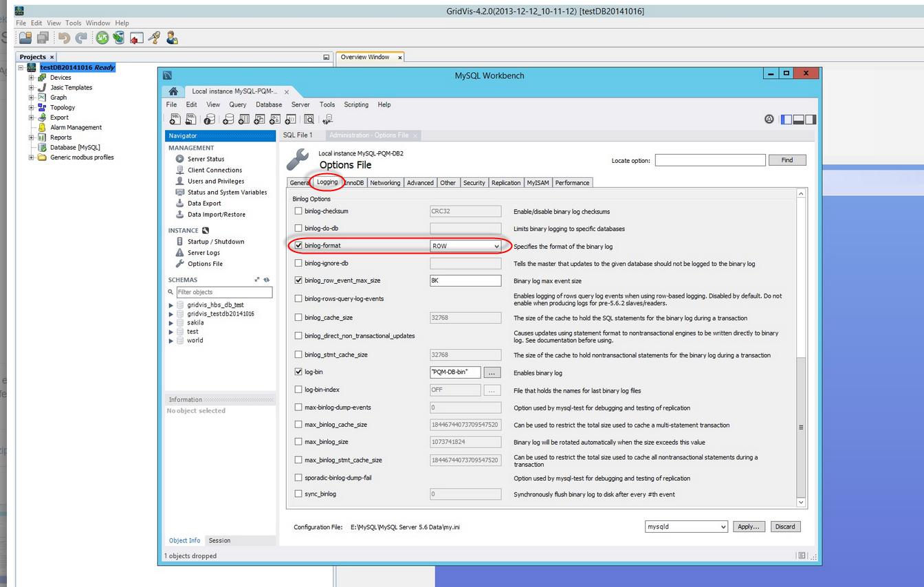Click the create new view icon
Screen dimensions: 924x587
[259, 120]
